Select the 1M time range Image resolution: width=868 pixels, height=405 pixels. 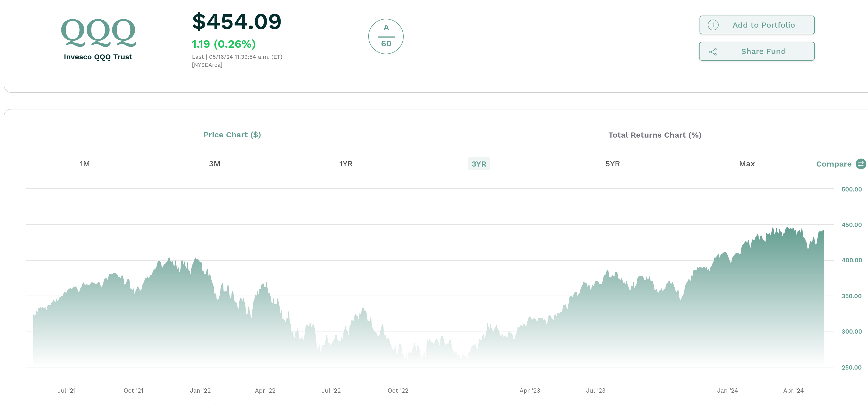[x=84, y=164]
